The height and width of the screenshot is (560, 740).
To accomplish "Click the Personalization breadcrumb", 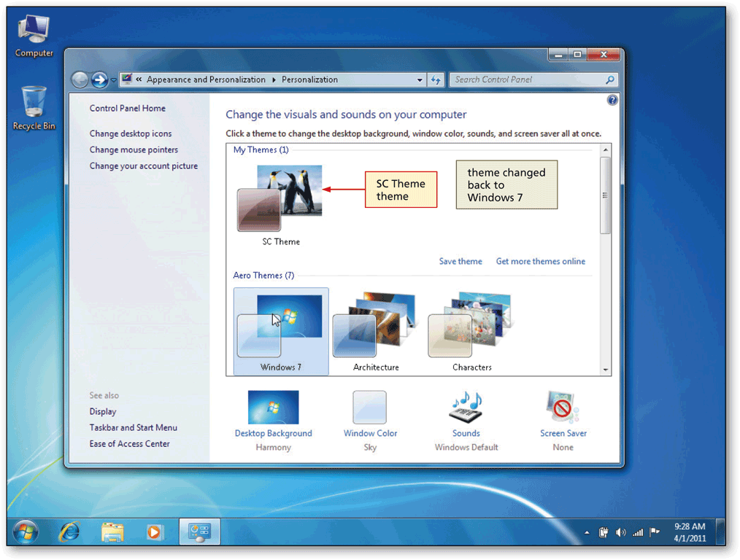I will point(309,79).
